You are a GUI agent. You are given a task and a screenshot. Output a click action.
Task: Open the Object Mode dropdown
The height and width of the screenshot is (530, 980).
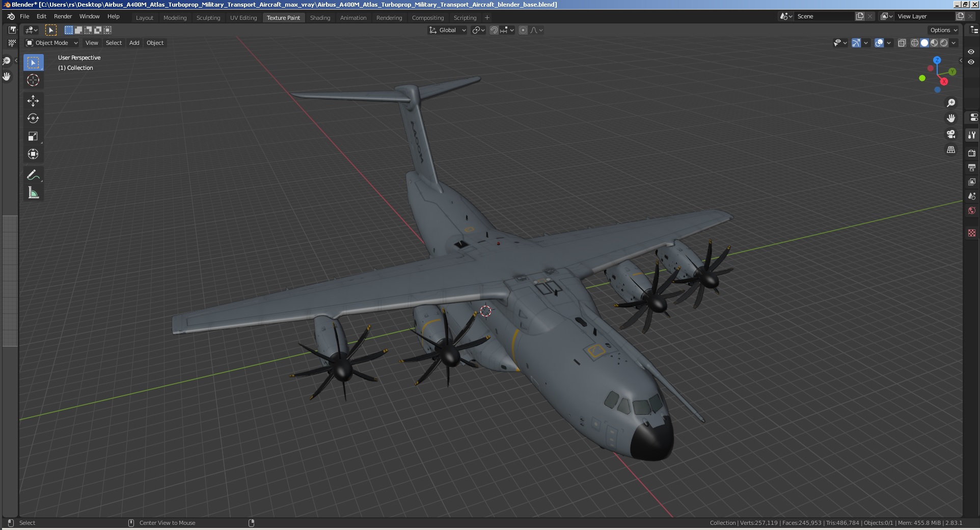52,43
